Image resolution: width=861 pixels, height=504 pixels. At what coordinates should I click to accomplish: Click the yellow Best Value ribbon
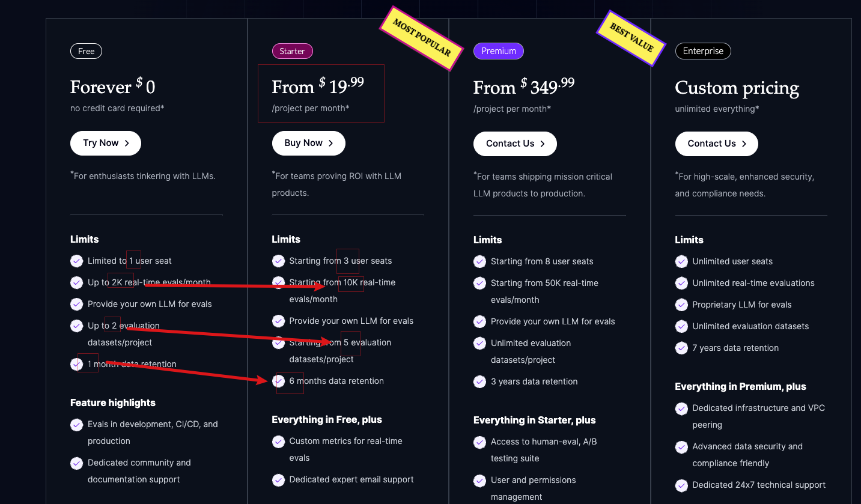coord(631,38)
